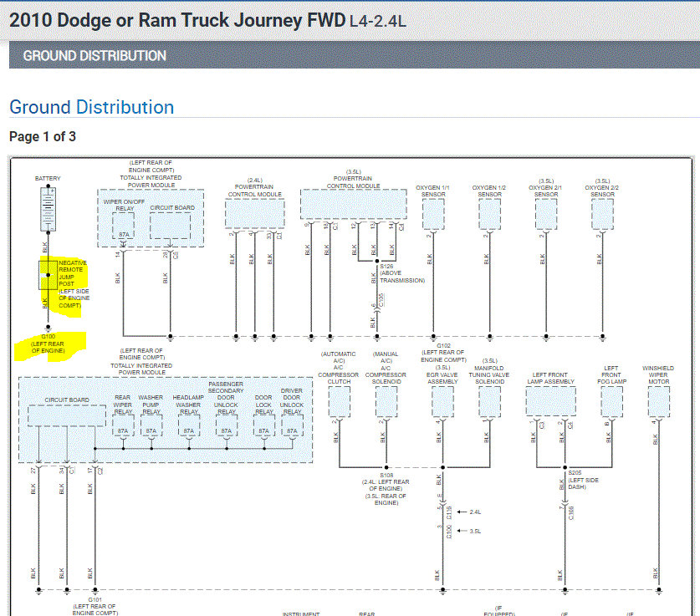Click the (MANUAL A/C) A/C COMPRESSOR SOLENOID label
The image size is (700, 616).
(x=386, y=368)
